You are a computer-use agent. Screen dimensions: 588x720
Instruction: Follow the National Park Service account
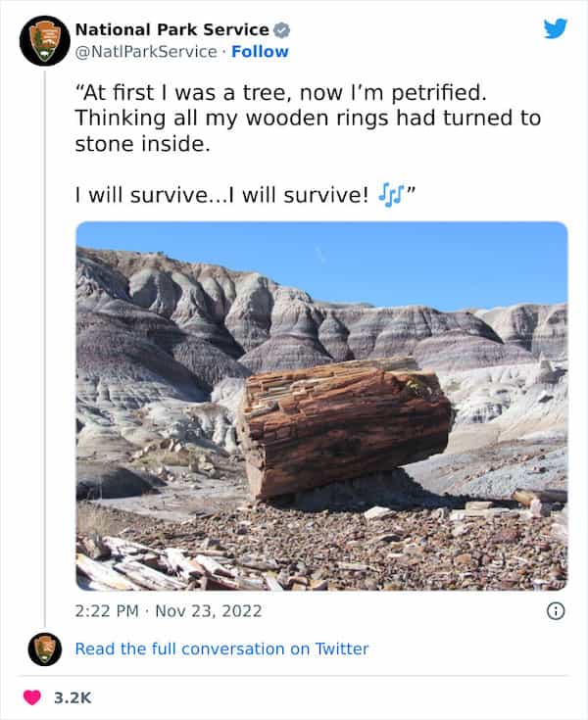(x=260, y=51)
